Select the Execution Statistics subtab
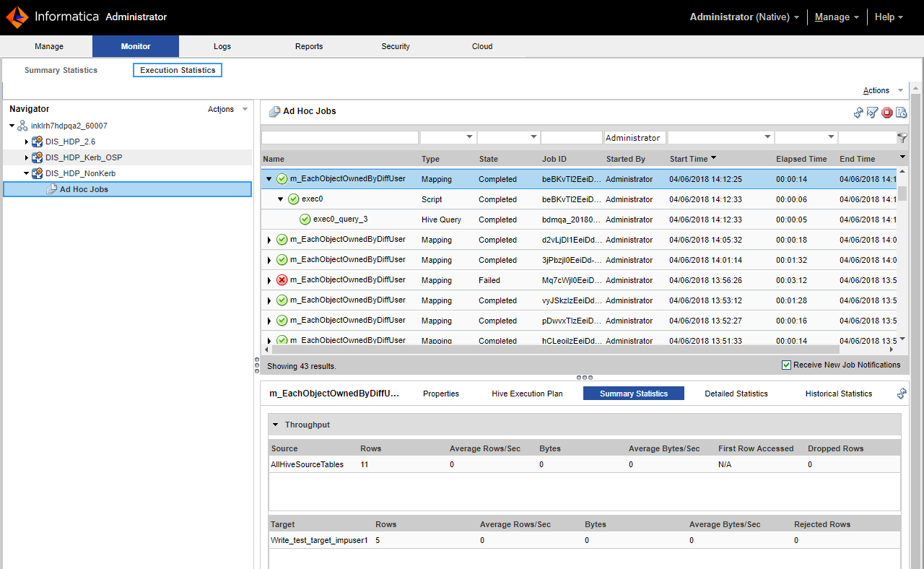The width and height of the screenshot is (924, 569). point(178,70)
